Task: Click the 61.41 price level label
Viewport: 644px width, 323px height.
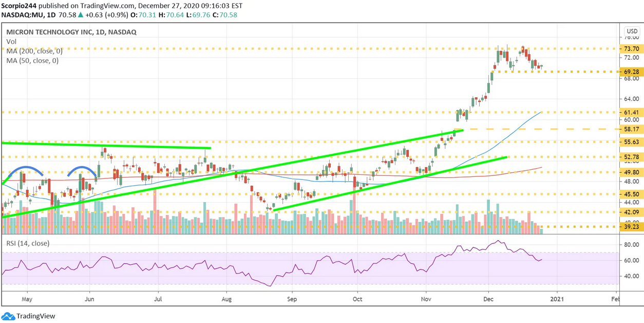Action: pos(631,112)
